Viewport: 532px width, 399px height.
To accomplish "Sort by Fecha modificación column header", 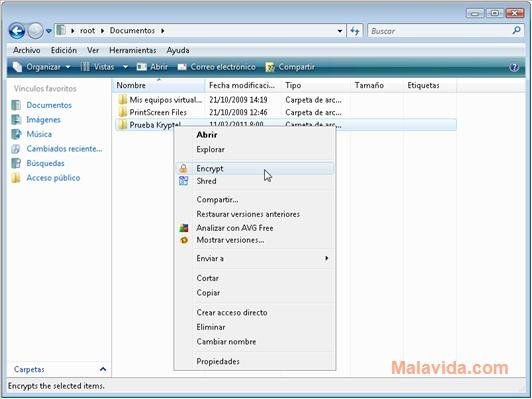I will coord(243,86).
